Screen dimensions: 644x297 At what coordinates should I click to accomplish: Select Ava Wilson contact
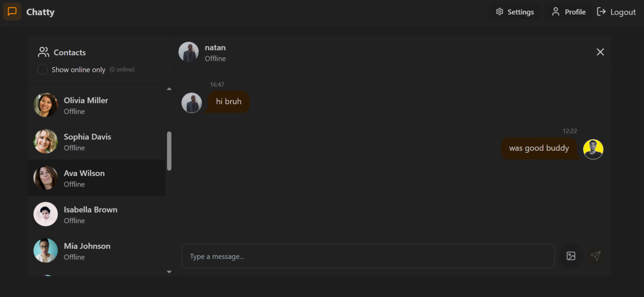[84, 178]
